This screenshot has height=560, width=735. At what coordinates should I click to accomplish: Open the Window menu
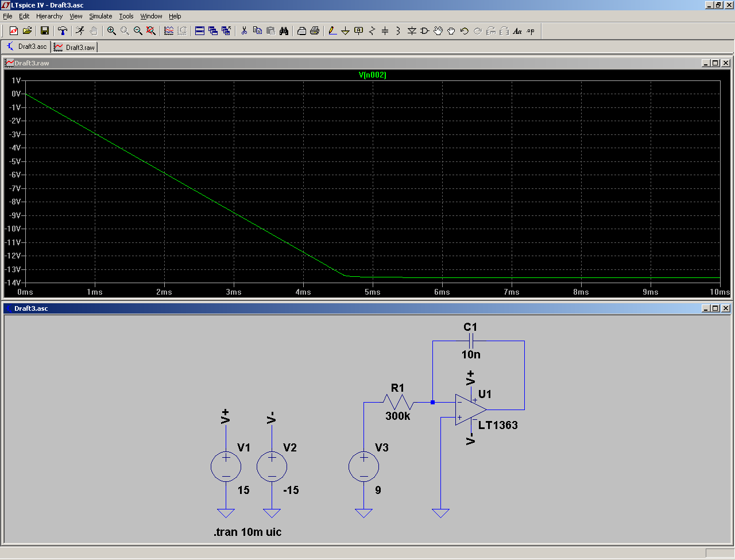click(151, 16)
